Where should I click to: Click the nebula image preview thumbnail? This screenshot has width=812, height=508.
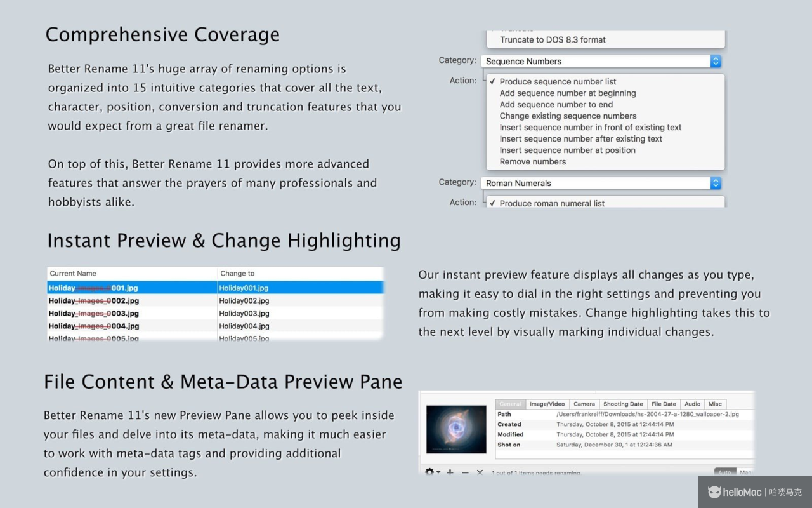click(x=456, y=429)
